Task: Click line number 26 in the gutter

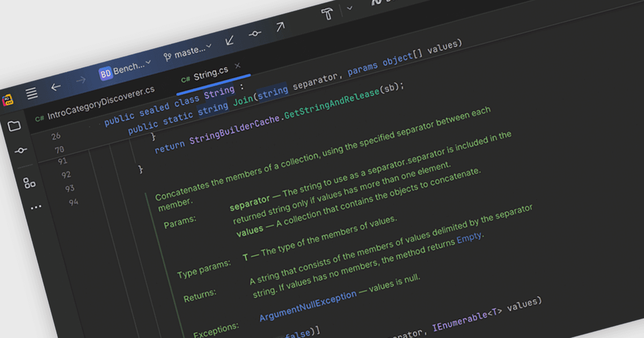Action: [56, 136]
